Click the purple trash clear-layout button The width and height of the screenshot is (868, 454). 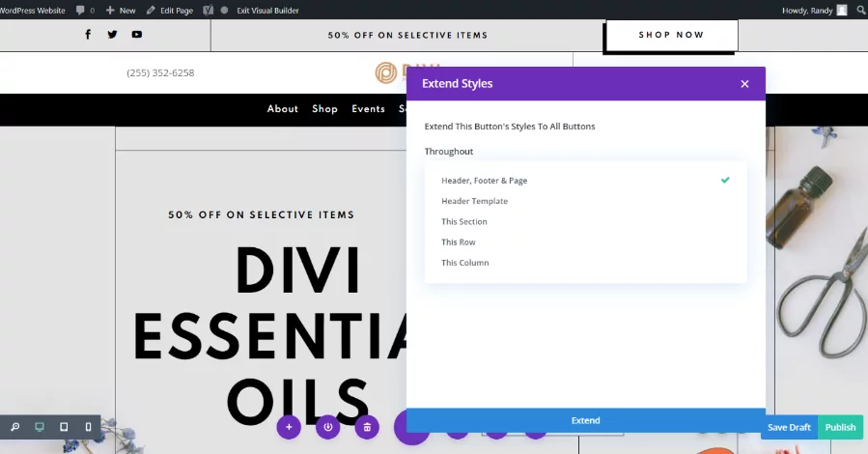(367, 427)
